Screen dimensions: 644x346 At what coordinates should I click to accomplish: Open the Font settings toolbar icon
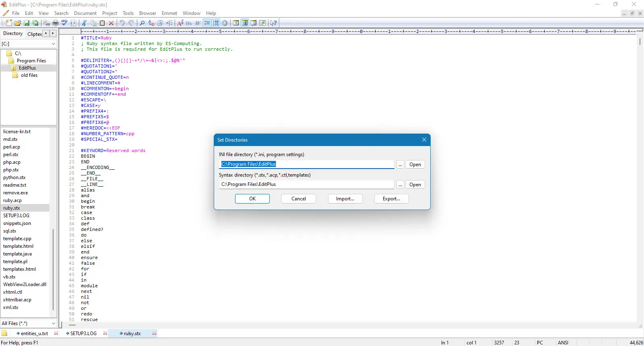[x=180, y=23]
